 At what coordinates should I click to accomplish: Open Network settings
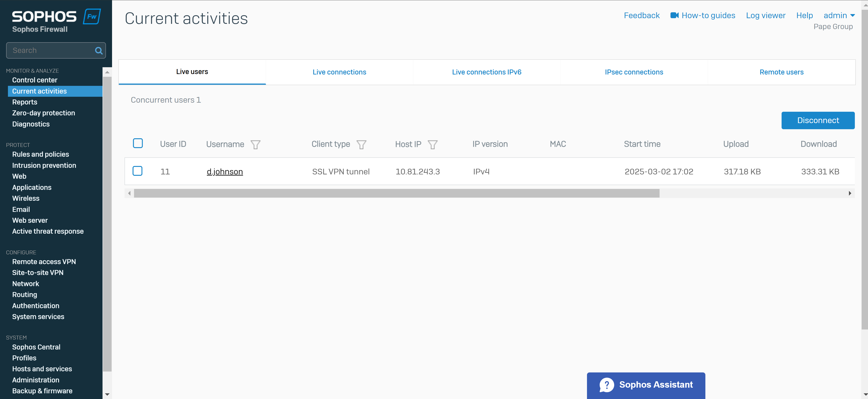coord(26,284)
